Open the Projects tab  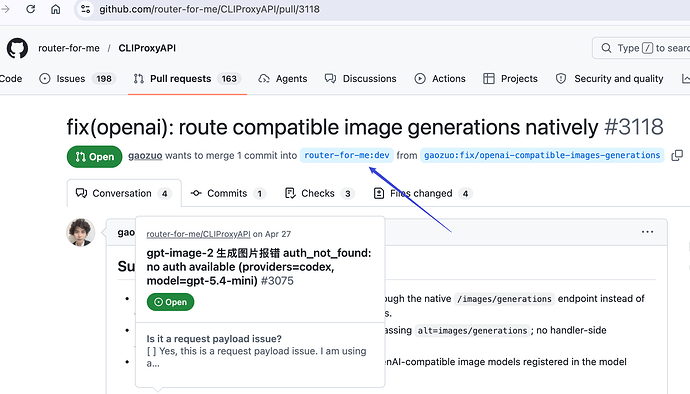510,79
